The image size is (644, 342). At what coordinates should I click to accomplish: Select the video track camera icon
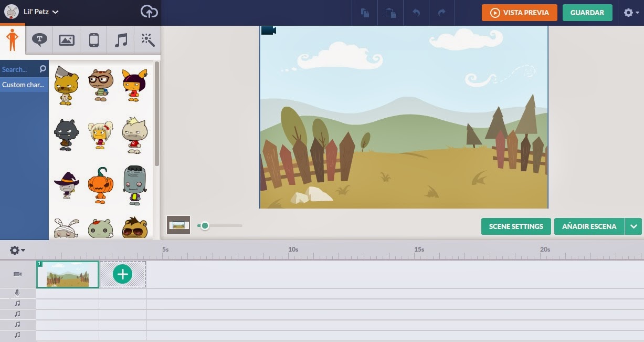pyautogui.click(x=17, y=274)
